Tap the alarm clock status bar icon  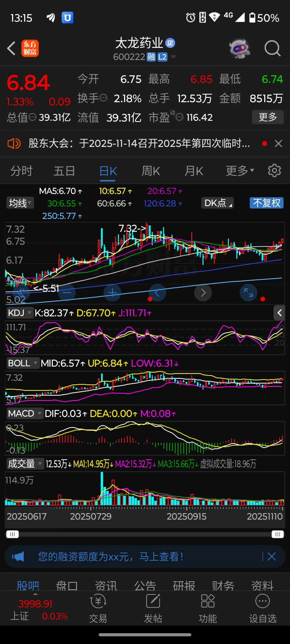(191, 17)
